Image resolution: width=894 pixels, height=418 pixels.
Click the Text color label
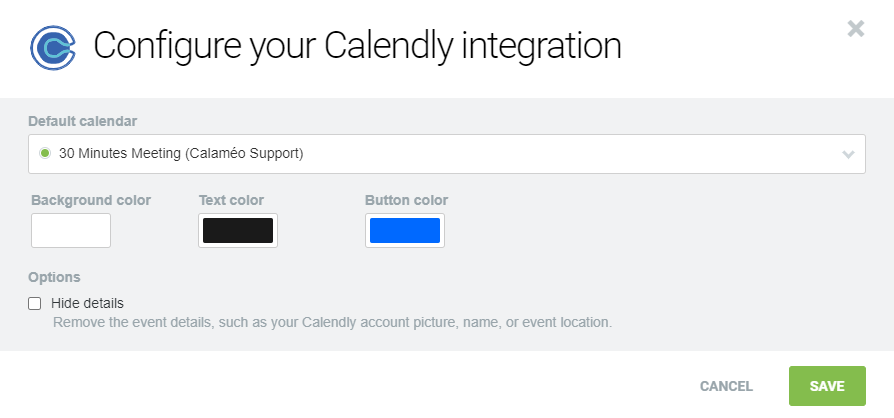tap(231, 200)
